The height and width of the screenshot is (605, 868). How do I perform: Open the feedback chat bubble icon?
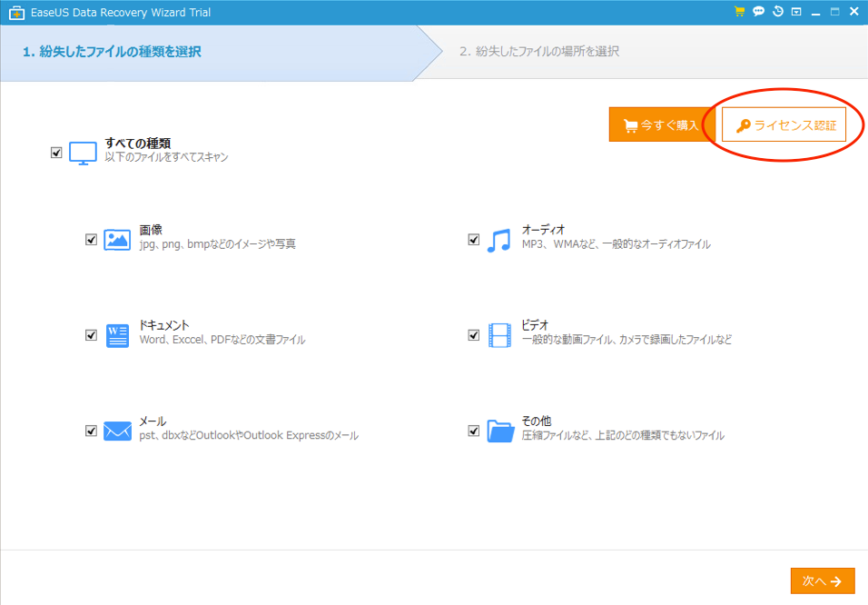[758, 11]
